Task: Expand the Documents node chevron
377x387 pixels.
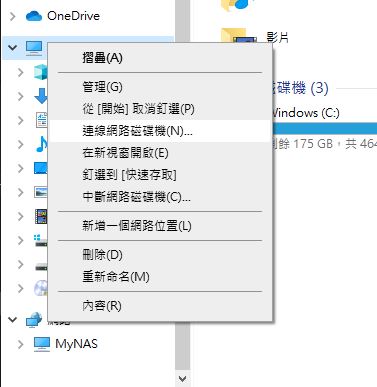Action: pyautogui.click(x=21, y=120)
